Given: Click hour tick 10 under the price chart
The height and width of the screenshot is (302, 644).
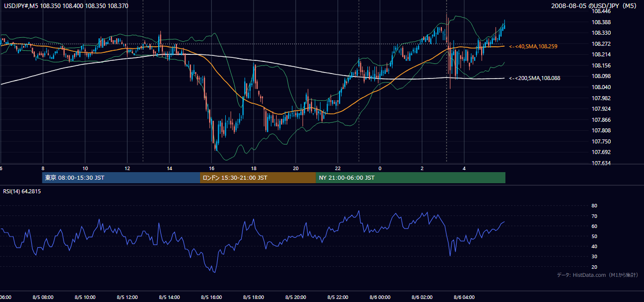Looking at the screenshot, I should 85,168.
